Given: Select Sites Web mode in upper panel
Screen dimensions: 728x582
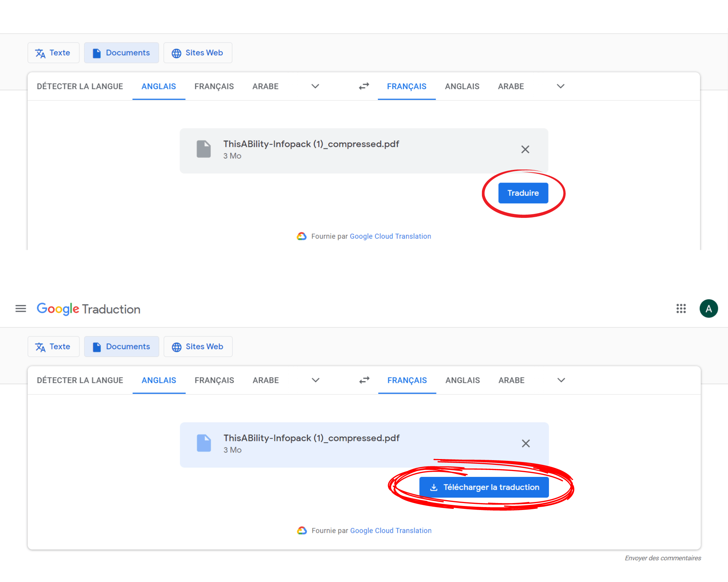Looking at the screenshot, I should (198, 53).
